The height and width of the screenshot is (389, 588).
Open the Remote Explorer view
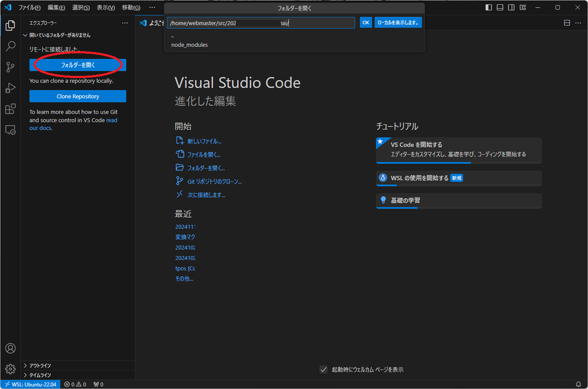click(x=10, y=130)
